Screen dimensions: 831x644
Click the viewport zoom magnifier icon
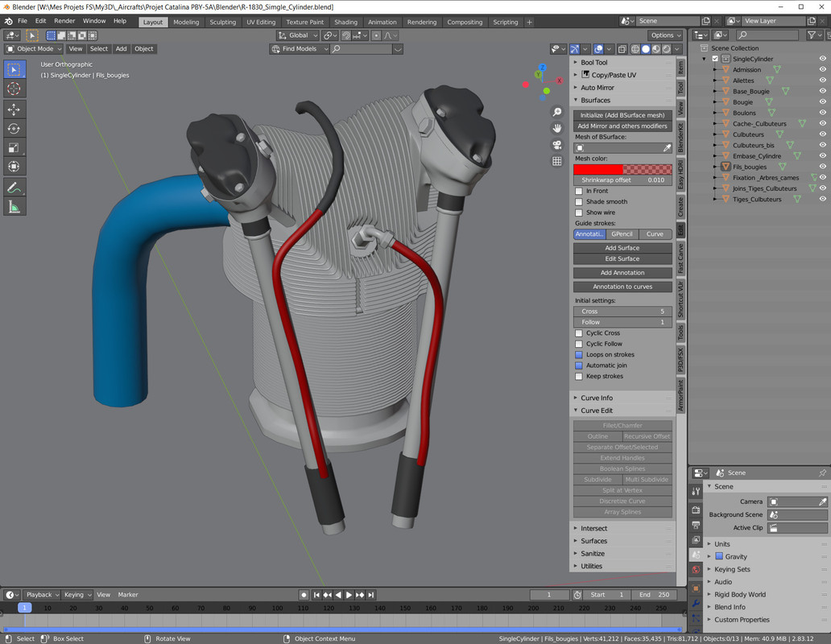[x=557, y=112]
